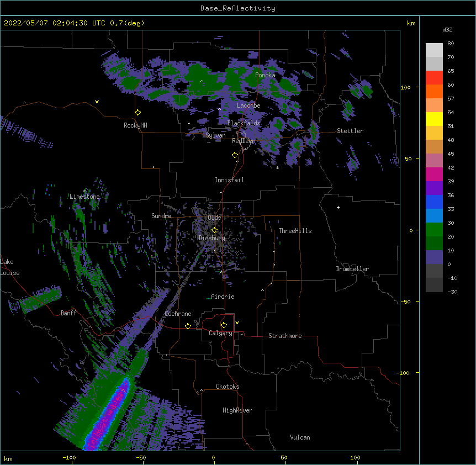The height and width of the screenshot is (465, 476).
Task: Click the yellow diamond marker between Olds and Didsbury
Action: [214, 230]
